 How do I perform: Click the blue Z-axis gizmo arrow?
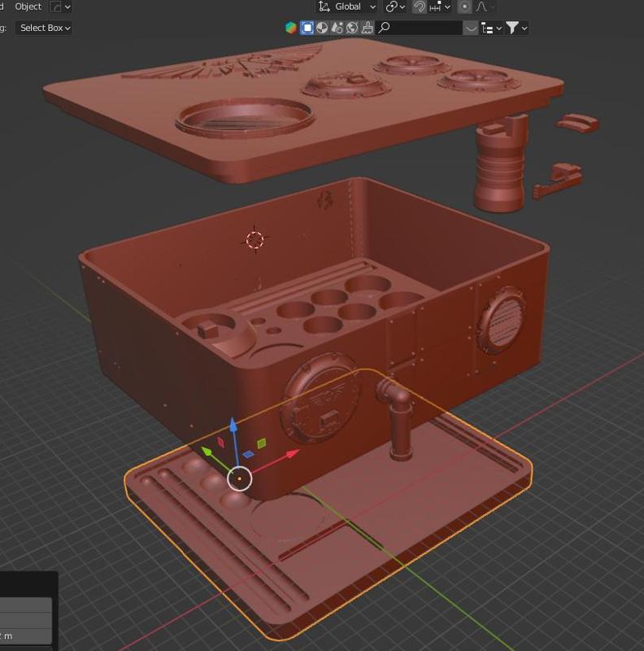pyautogui.click(x=233, y=426)
